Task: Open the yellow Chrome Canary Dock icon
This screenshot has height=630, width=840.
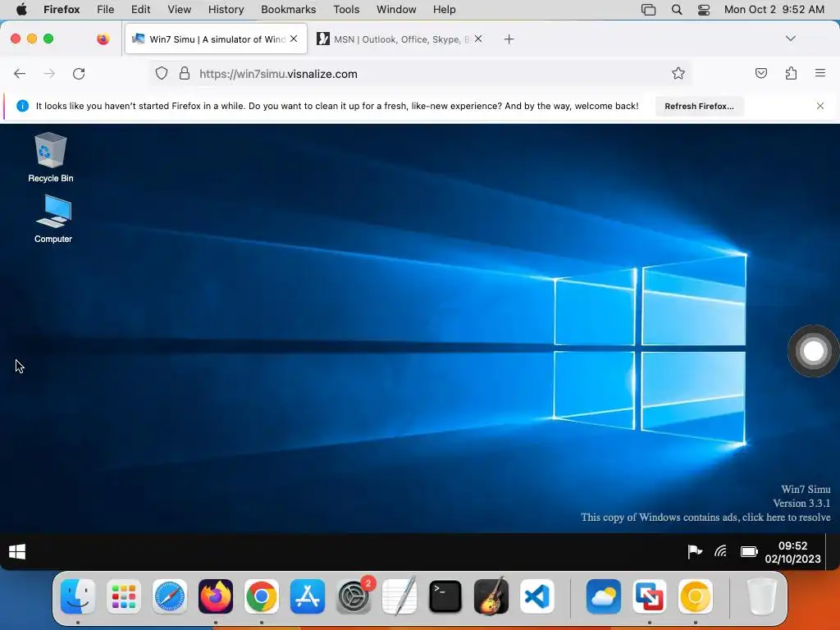Action: (696, 596)
